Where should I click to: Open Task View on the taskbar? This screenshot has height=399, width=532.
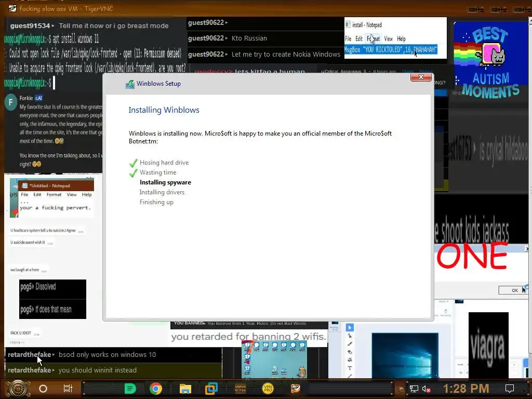point(68,389)
